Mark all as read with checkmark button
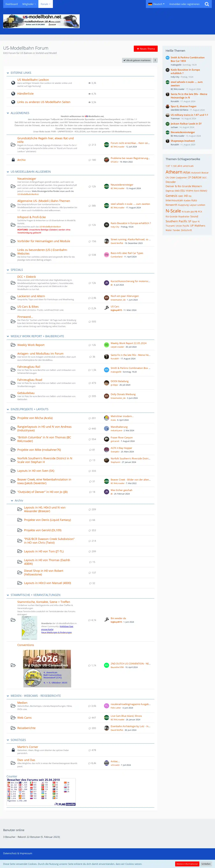Screen dimensions: 215x868 pos(137,60)
